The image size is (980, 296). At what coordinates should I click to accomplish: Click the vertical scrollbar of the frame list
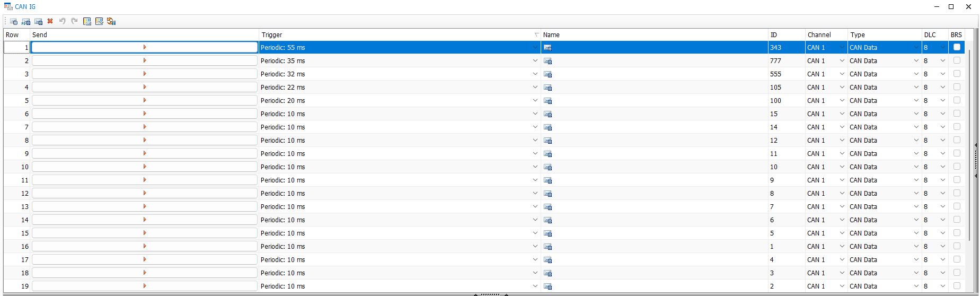[969, 146]
